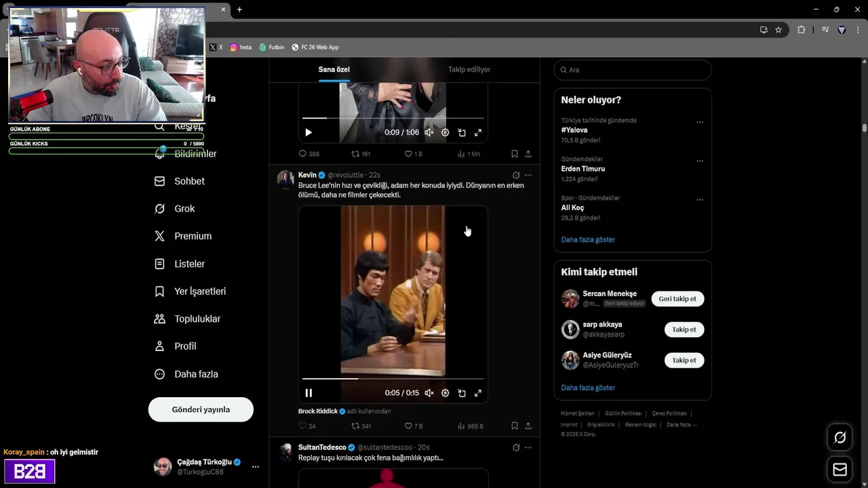Open the Grok sidebar item
The height and width of the screenshot is (488, 868).
[x=175, y=209]
